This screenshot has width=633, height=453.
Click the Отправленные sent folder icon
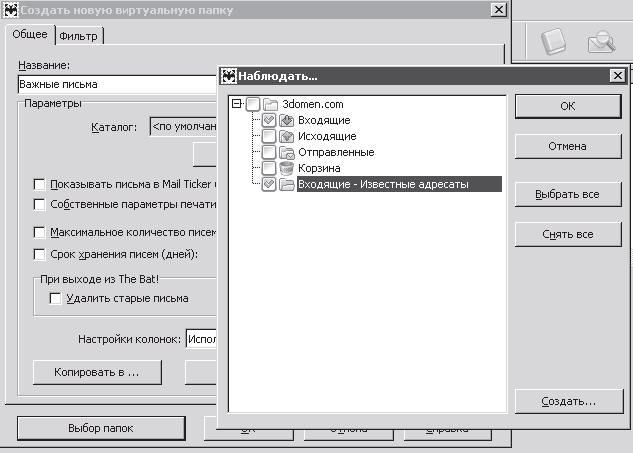(287, 152)
